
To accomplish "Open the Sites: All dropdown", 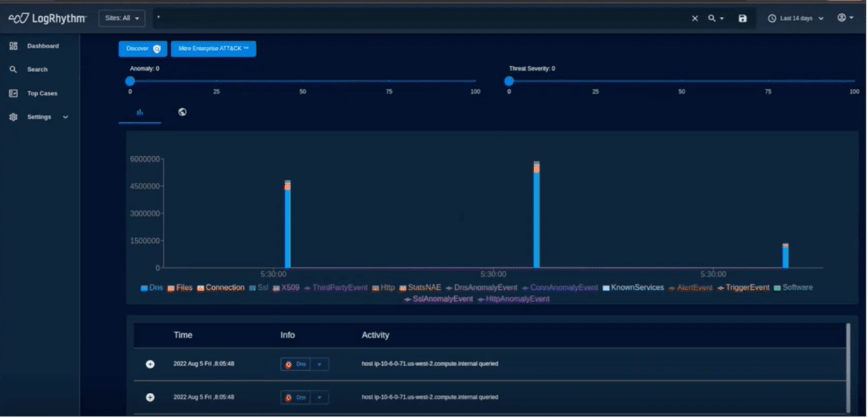I will coord(122,18).
